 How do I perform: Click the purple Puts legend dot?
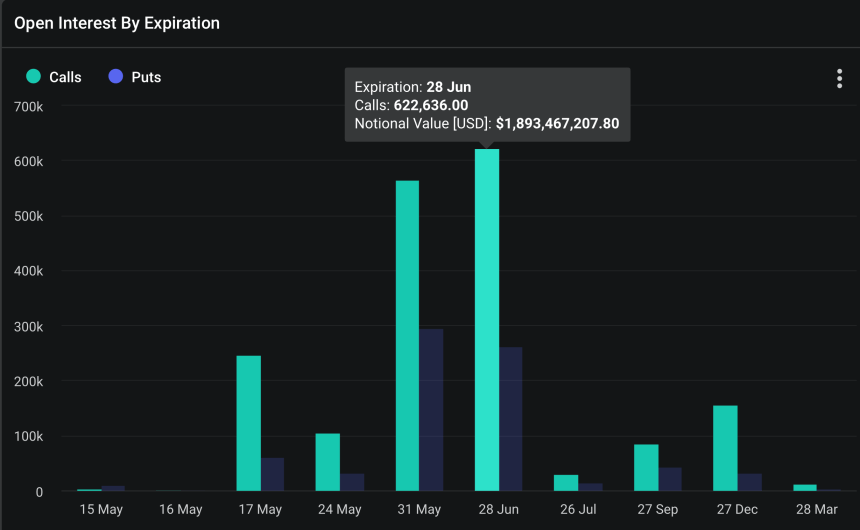pyautogui.click(x=116, y=77)
